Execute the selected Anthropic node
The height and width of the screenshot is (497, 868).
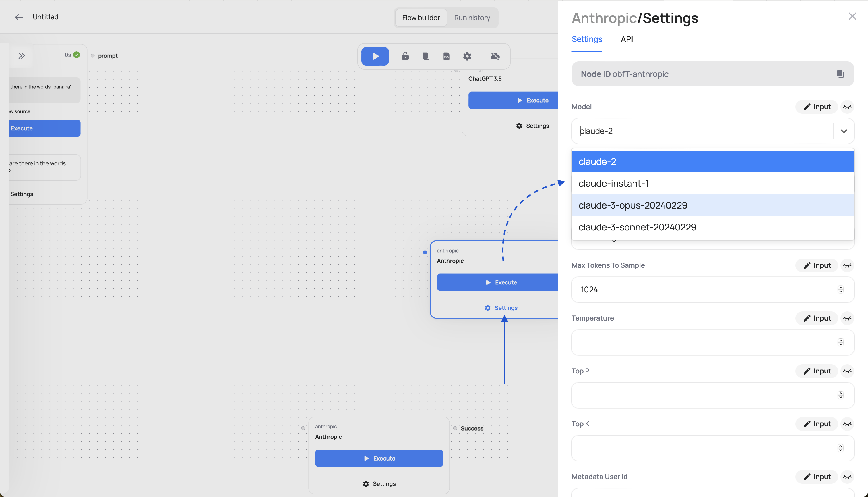click(x=497, y=282)
